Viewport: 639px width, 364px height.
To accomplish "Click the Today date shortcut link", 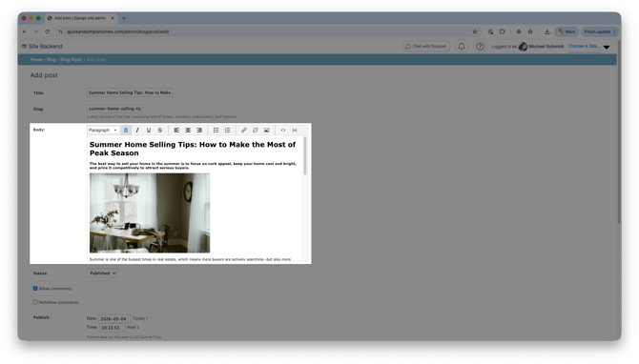I will [x=138, y=318].
